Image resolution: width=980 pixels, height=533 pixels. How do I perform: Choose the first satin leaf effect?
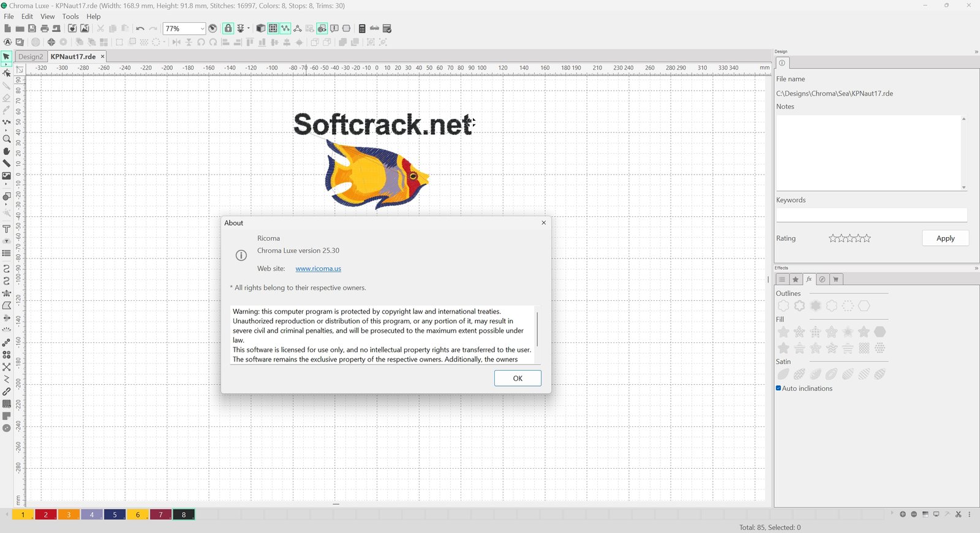[x=783, y=374]
